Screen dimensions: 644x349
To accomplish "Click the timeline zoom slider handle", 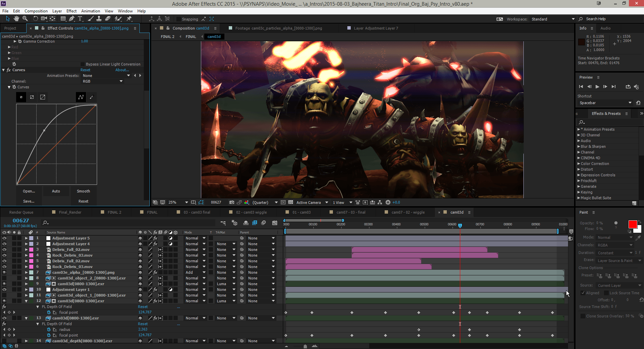I will pos(305,346).
